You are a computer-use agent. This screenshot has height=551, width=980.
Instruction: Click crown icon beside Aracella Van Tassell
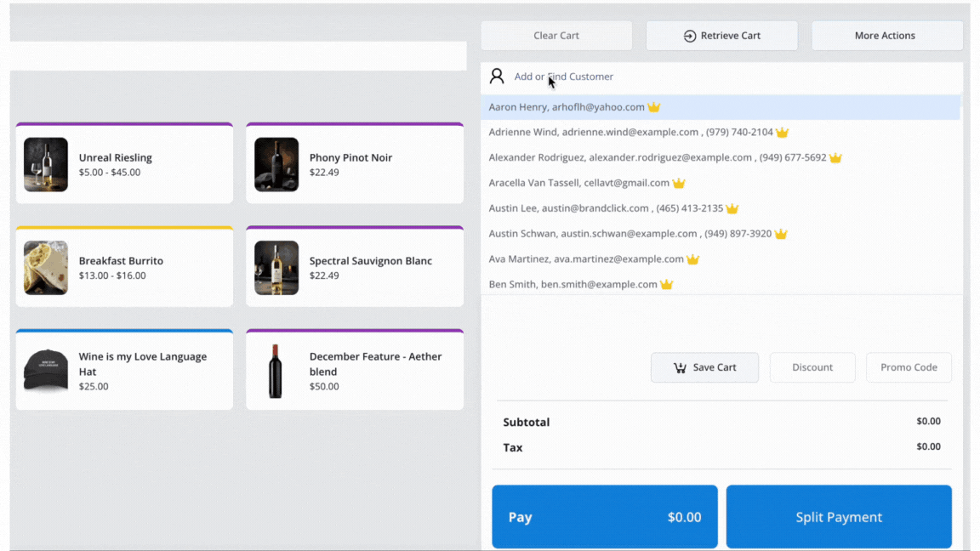(679, 183)
